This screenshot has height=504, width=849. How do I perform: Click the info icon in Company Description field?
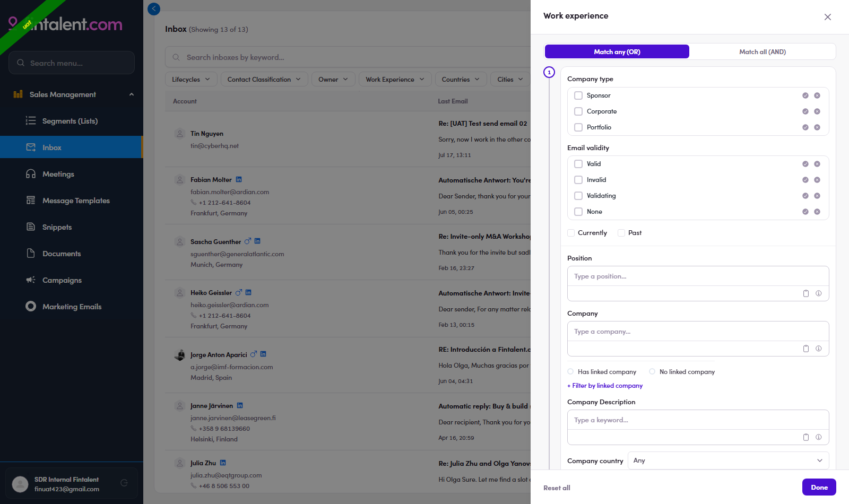click(819, 437)
